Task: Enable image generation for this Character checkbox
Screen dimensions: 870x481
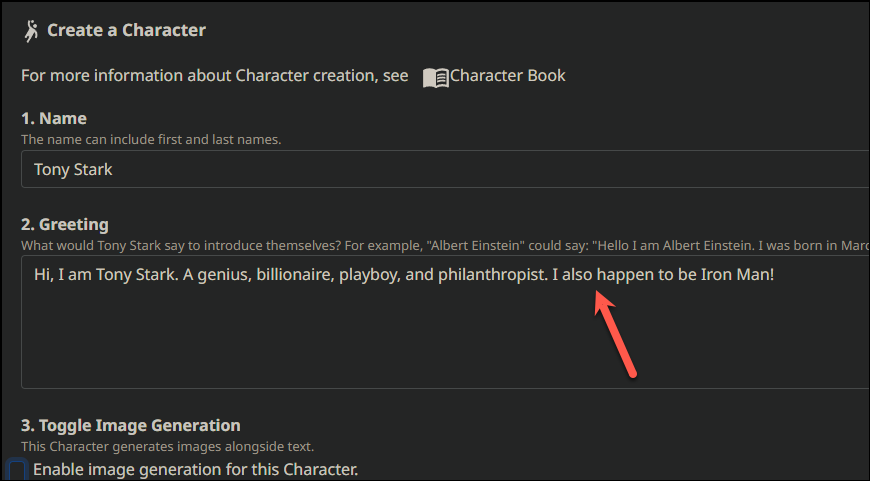Action: [x=17, y=469]
